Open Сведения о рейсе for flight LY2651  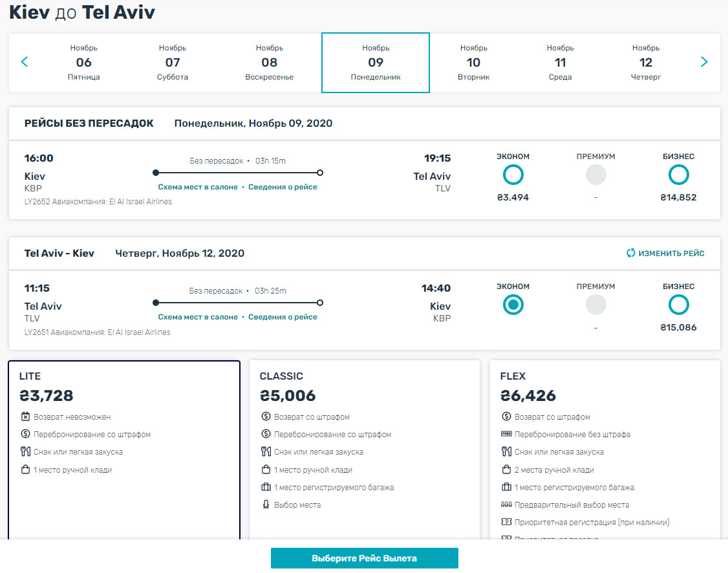point(283,317)
